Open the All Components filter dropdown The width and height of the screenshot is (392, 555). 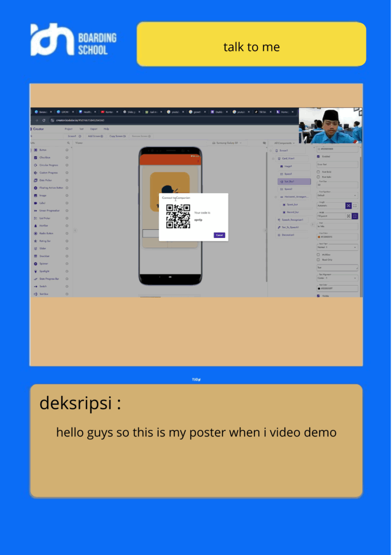pos(285,143)
